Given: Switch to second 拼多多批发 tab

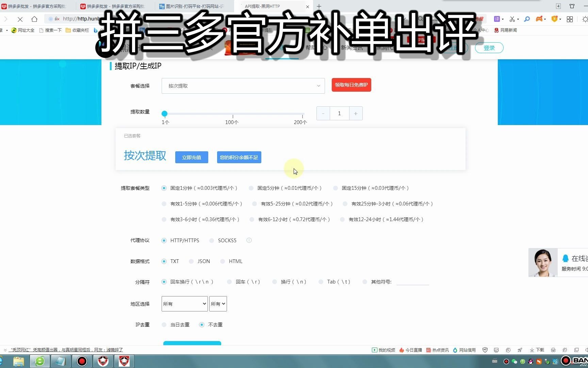Looking at the screenshot, I should pos(116,6).
